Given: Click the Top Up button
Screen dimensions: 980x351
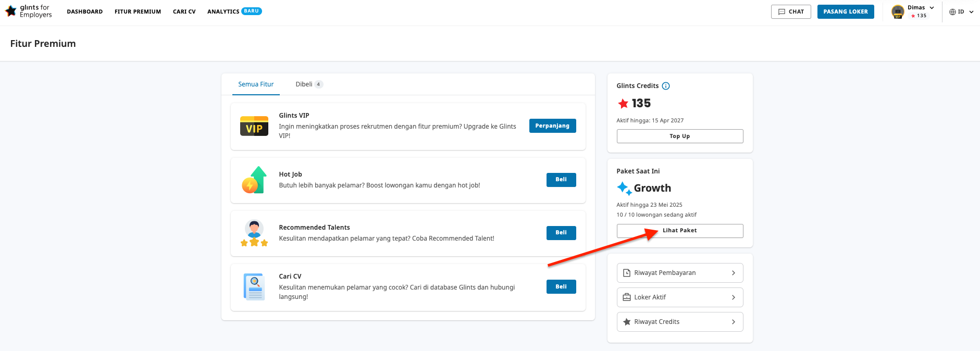Looking at the screenshot, I should pos(680,136).
